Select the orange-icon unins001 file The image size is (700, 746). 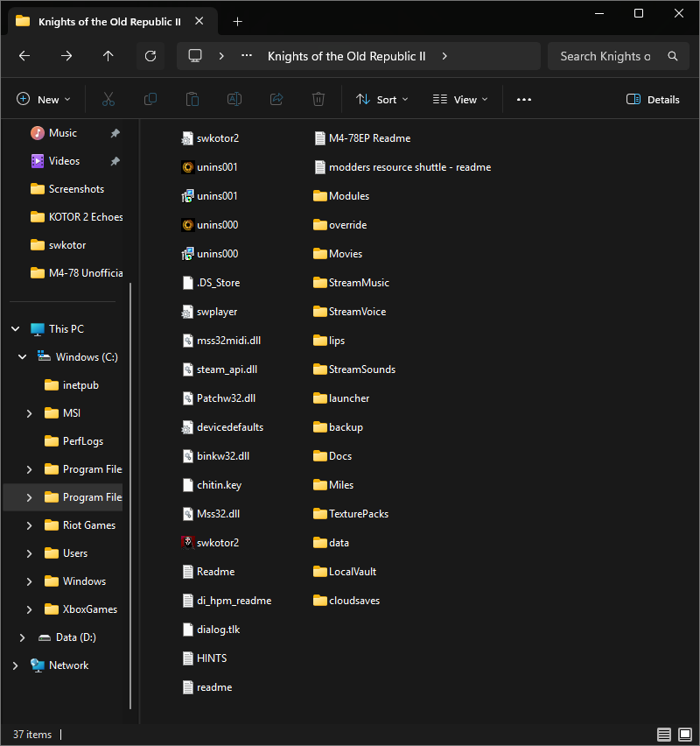coord(209,167)
